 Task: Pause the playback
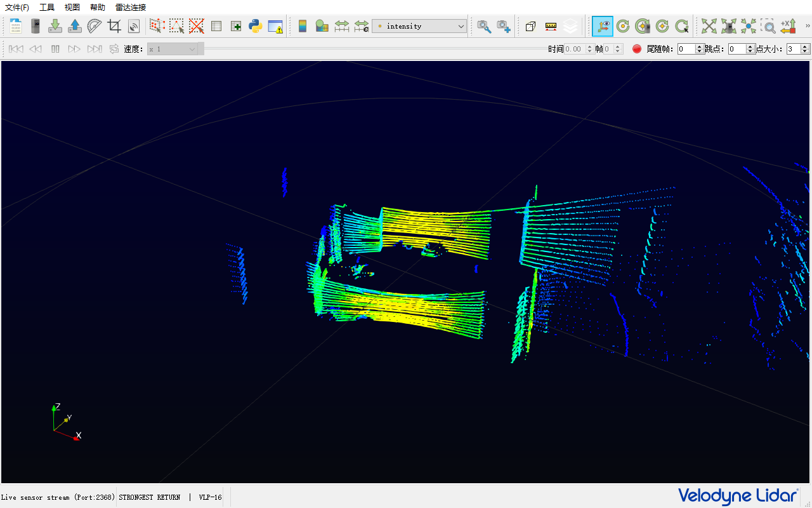tap(55, 49)
